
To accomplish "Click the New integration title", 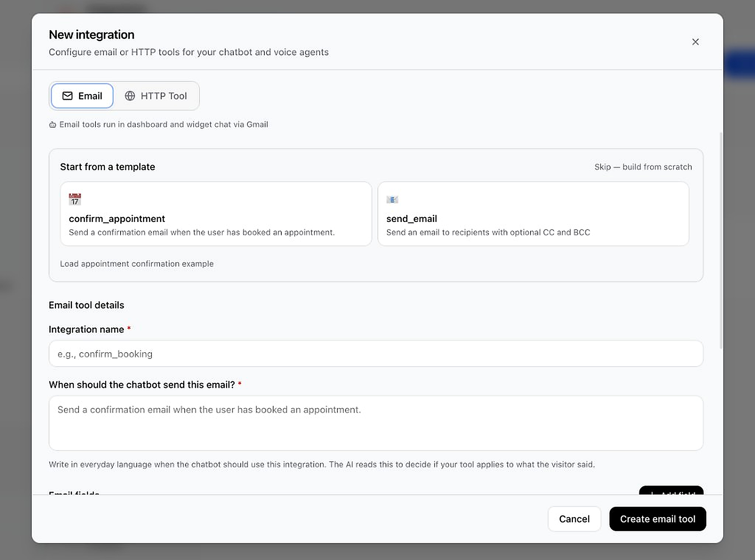I will point(91,35).
